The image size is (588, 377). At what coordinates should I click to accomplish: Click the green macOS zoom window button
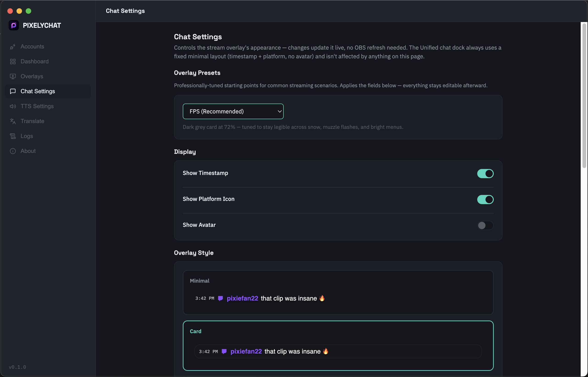28,11
